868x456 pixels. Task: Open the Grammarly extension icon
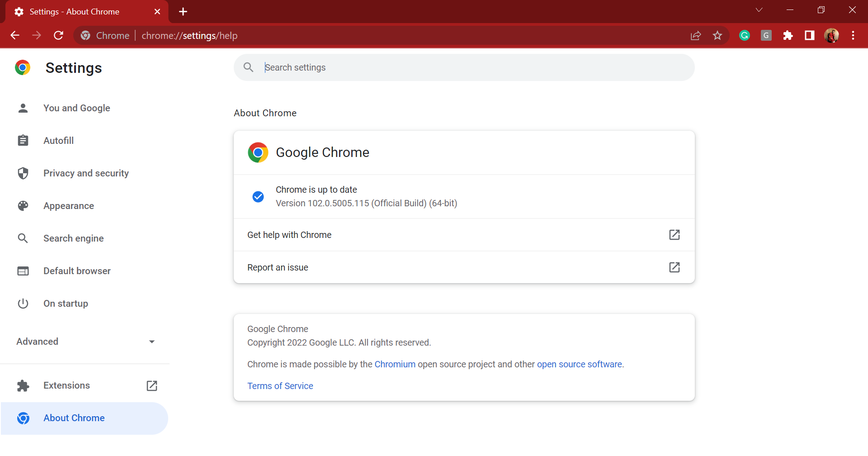(745, 35)
